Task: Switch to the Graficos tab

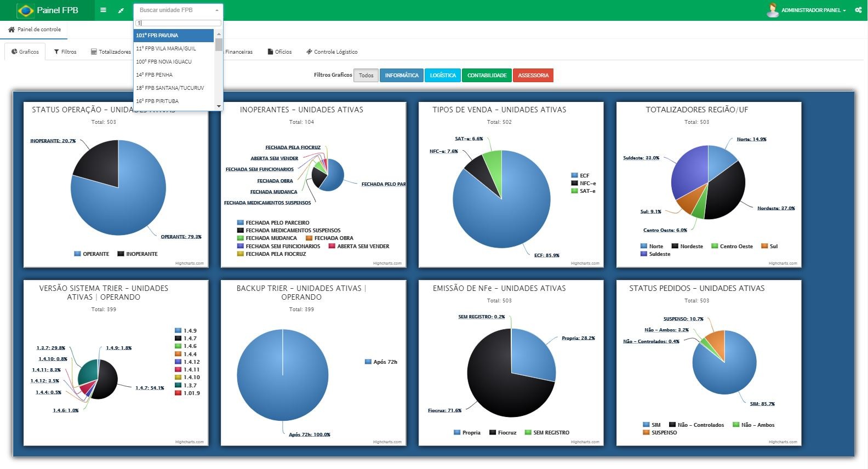Action: point(25,52)
